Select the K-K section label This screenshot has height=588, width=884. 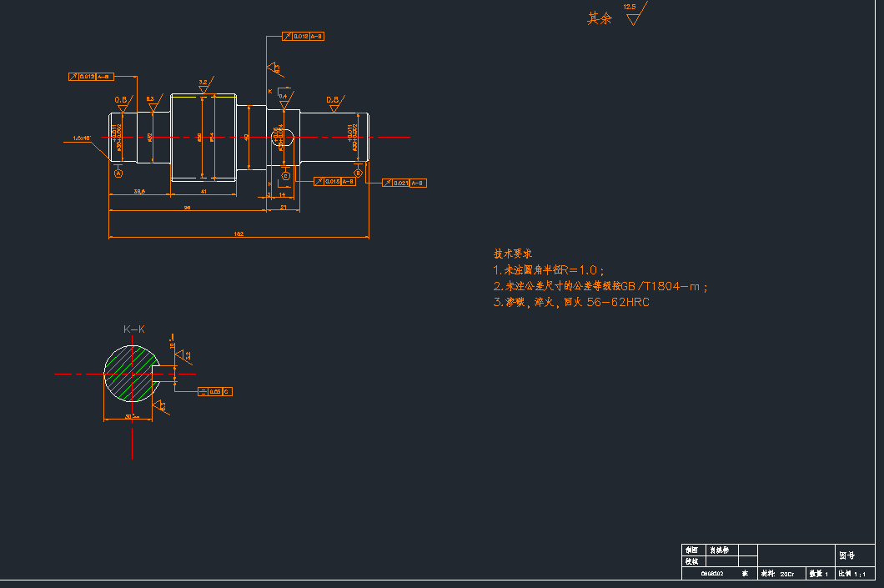click(134, 329)
